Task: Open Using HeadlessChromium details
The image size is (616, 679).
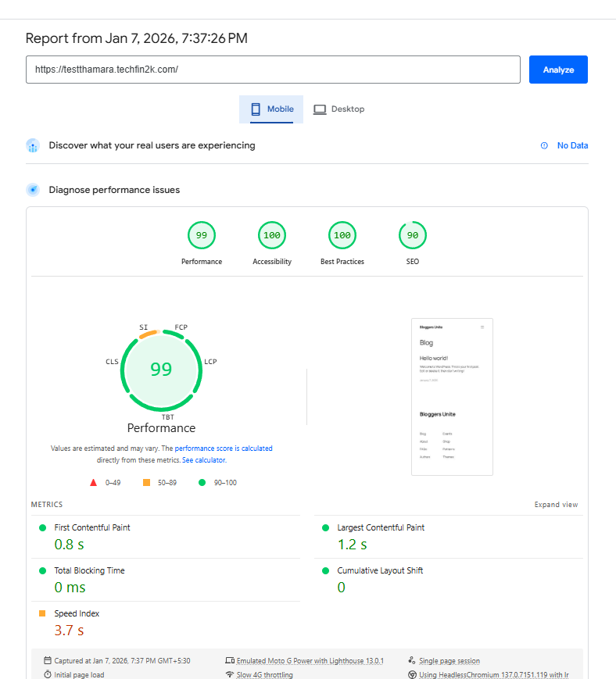Action: coord(494,674)
